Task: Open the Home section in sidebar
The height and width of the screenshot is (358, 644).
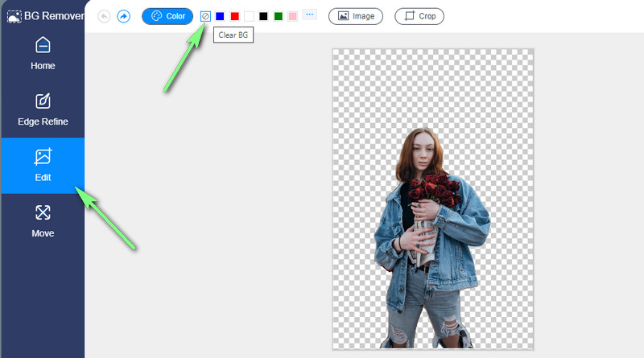Action: click(x=43, y=53)
